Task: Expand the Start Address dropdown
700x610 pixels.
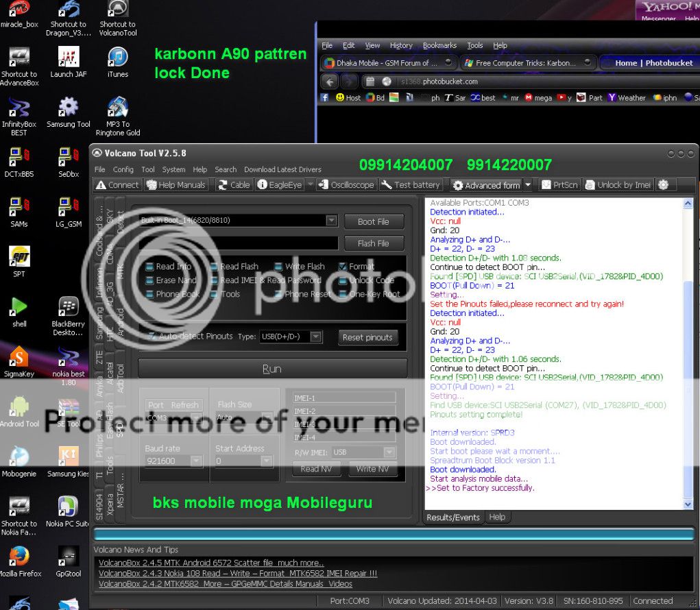Action: click(267, 461)
